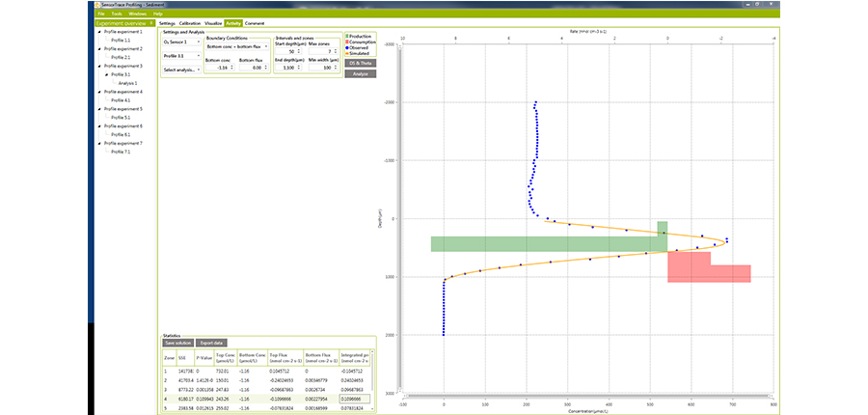
Task: Open the Bottom conc + bottom flux dropdown
Action: coord(236,47)
